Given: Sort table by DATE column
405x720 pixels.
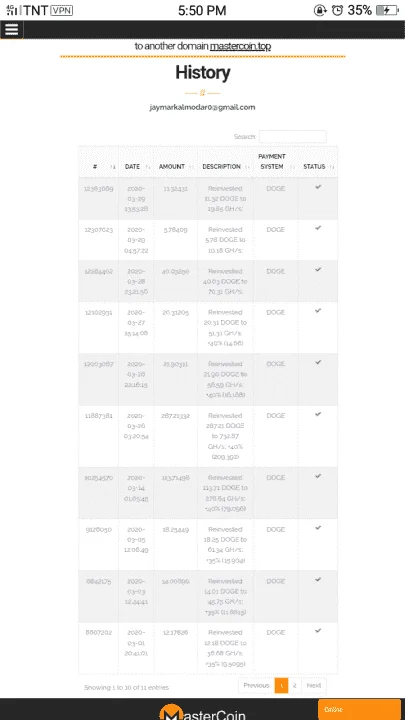Looking at the screenshot, I should [x=136, y=167].
